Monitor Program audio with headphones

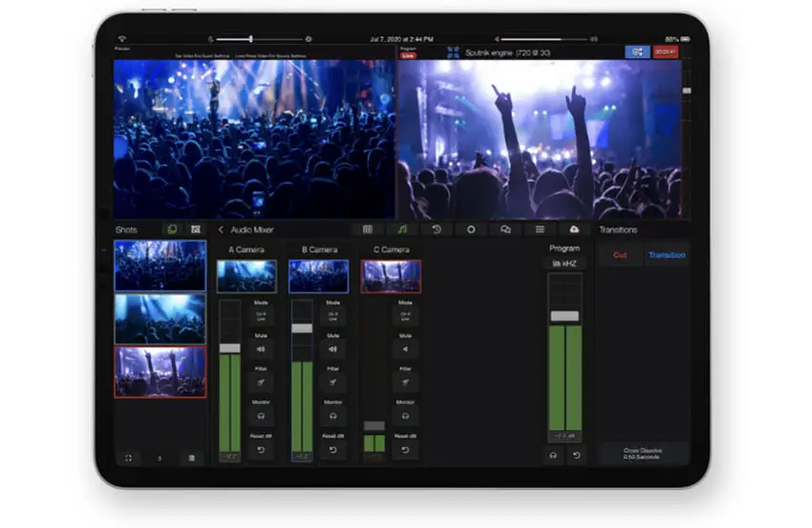pos(553,455)
